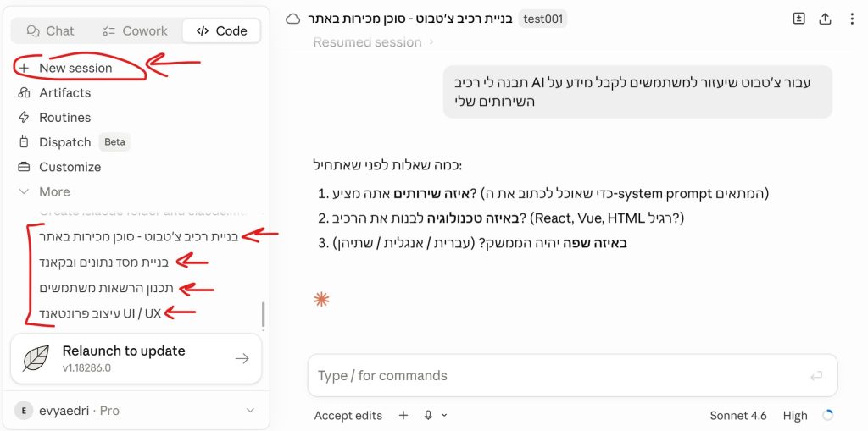This screenshot has height=431, width=868.
Task: Click the Dispatch device icon
Action: click(24, 142)
